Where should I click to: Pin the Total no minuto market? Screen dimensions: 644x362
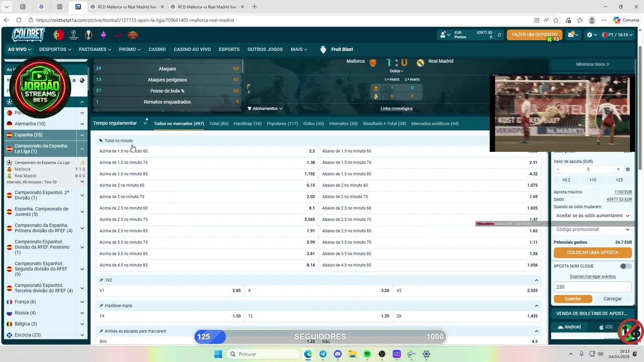(101, 141)
